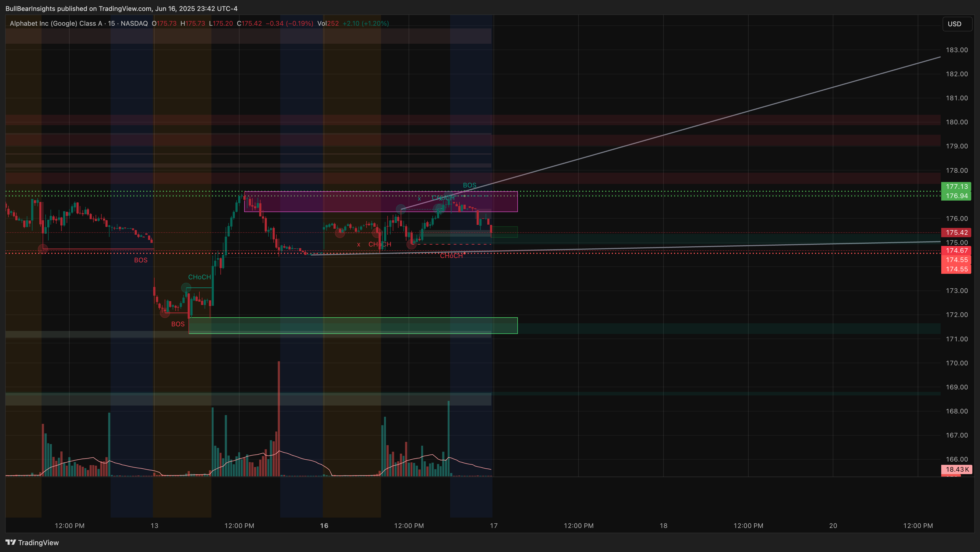Select the large green demand zone rectangle
This screenshot has width=980, height=552.
point(353,325)
